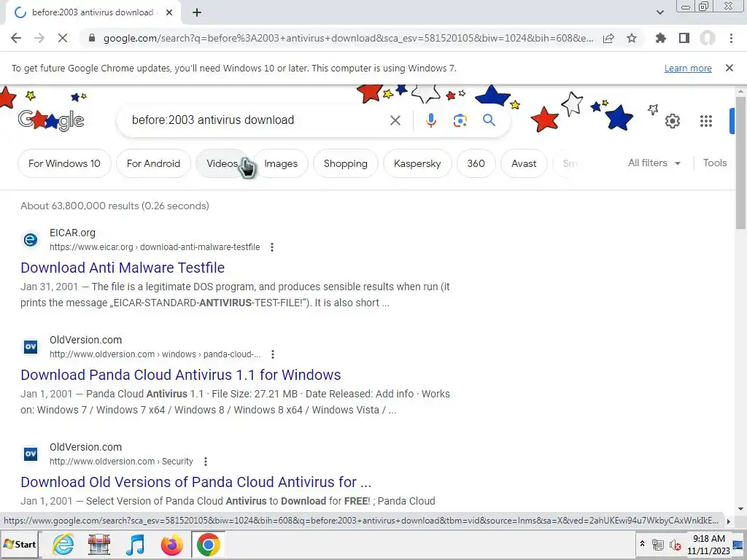Open Download Panda Cloud Antivirus 1.1 result
The width and height of the screenshot is (747, 560).
[x=181, y=375]
